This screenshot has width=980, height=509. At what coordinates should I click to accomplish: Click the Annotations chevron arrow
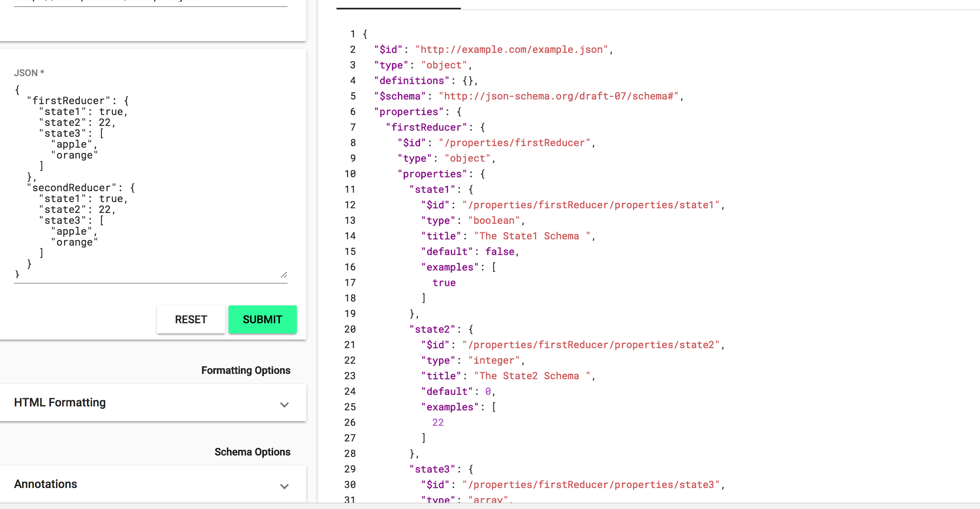pos(284,486)
